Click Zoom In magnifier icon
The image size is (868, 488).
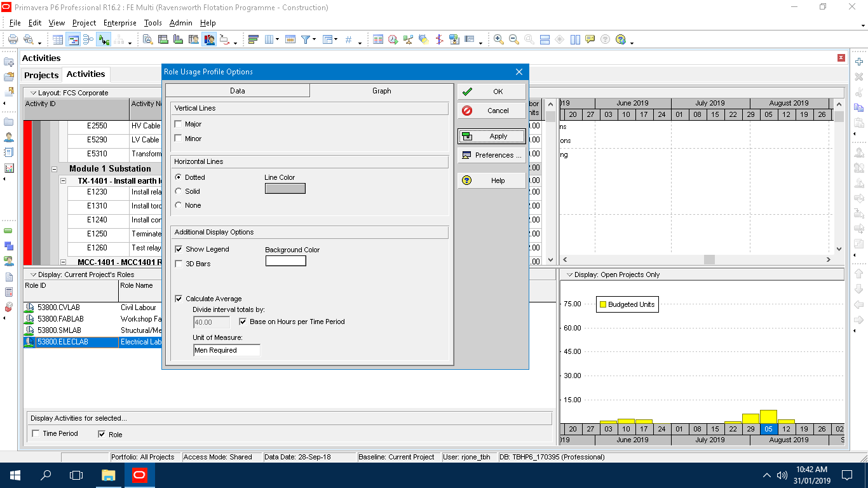point(499,39)
